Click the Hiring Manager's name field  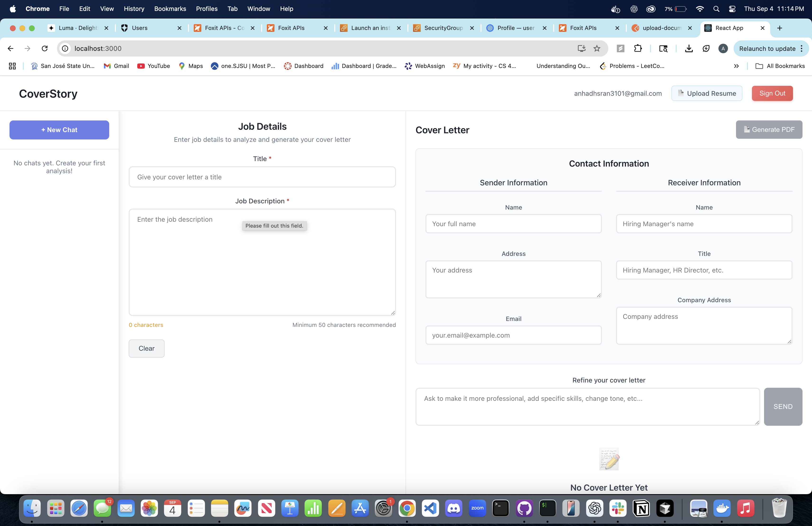(704, 224)
